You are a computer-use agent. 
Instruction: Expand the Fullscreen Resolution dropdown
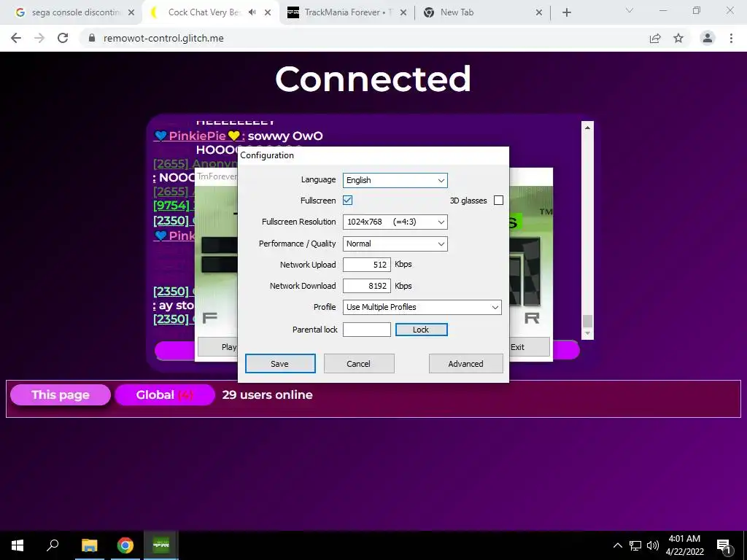coord(395,222)
